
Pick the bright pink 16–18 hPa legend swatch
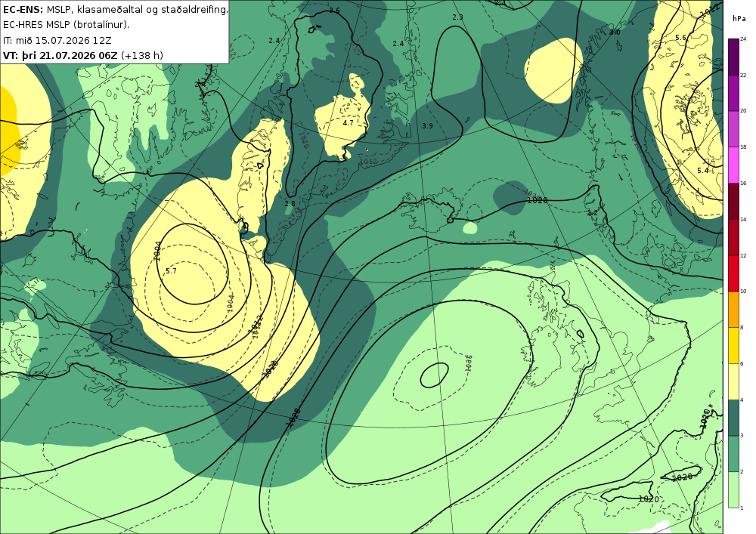pos(733,165)
